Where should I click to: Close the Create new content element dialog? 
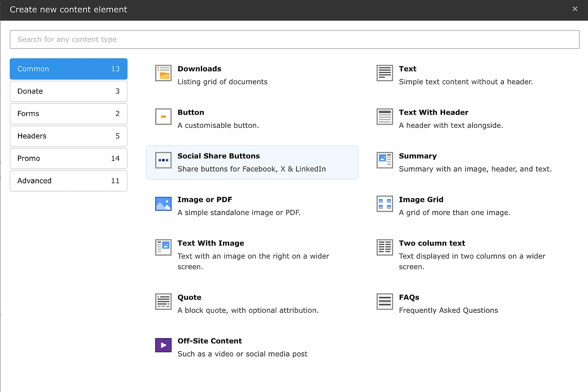coord(575,9)
